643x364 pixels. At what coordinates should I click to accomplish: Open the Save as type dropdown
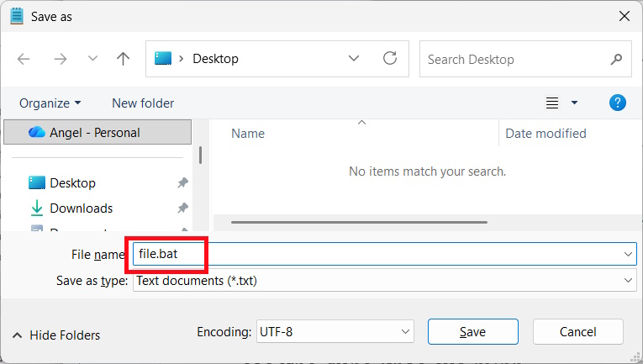pos(384,280)
